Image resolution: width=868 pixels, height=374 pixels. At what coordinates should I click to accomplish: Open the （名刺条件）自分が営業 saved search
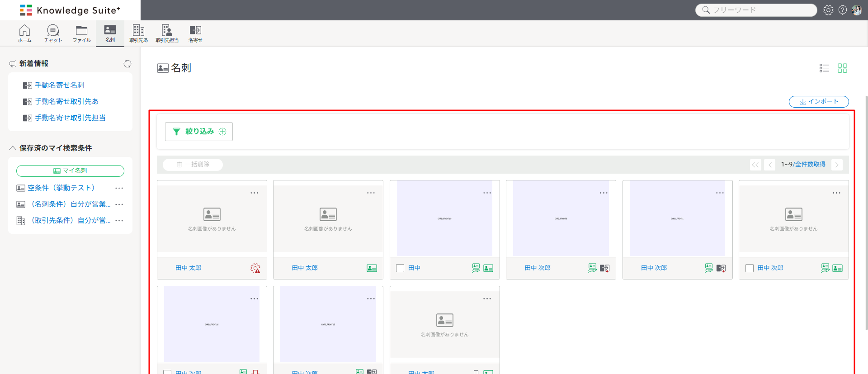click(69, 204)
